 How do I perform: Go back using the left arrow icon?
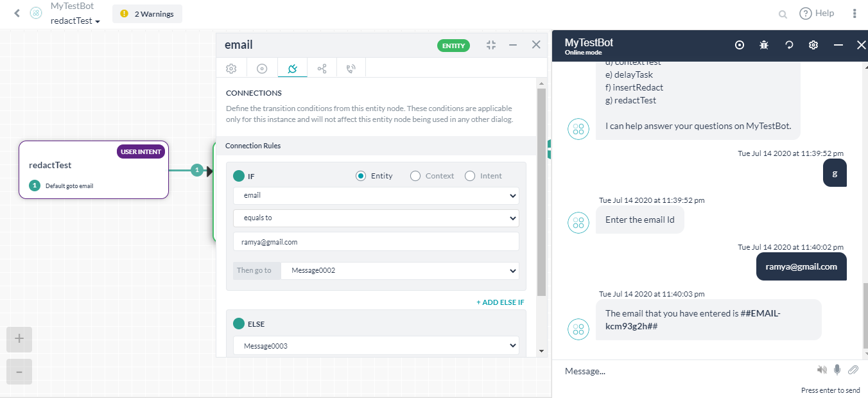pyautogui.click(x=17, y=13)
